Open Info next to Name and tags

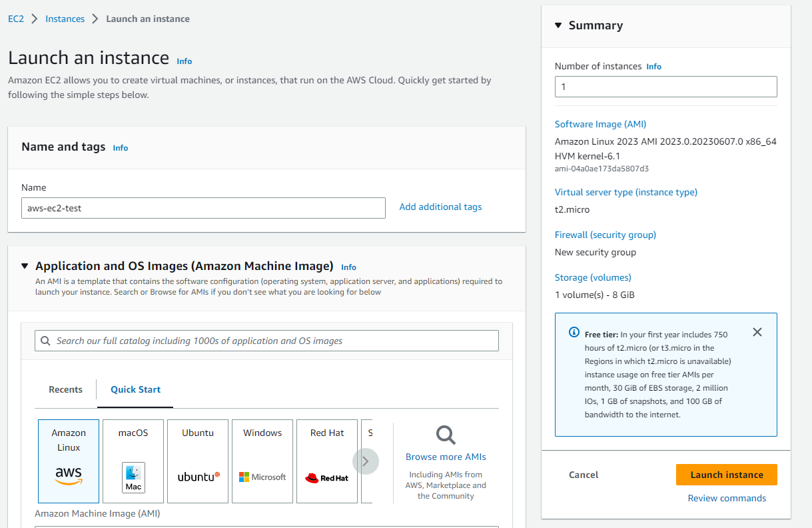(121, 148)
